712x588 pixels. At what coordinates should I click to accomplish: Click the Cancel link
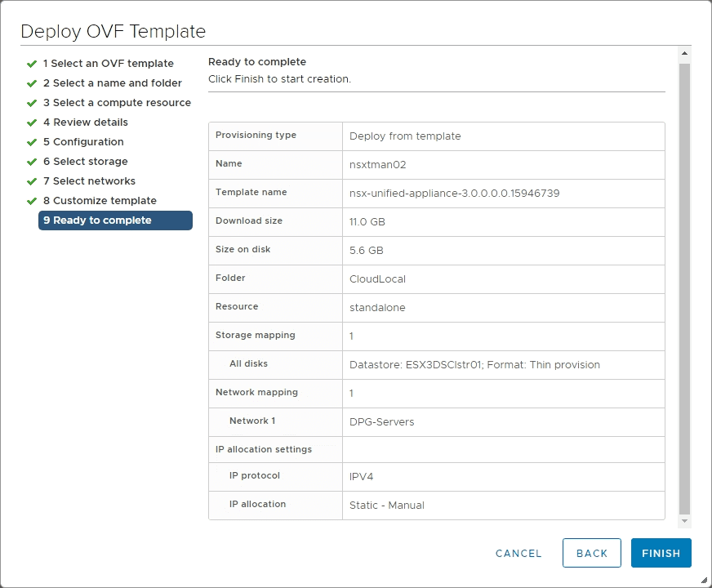518,553
